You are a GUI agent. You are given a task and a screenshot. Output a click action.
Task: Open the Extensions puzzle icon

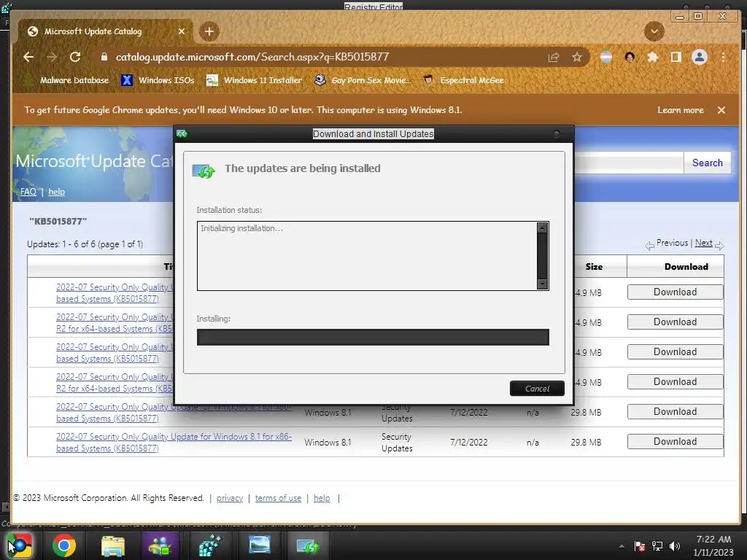653,58
